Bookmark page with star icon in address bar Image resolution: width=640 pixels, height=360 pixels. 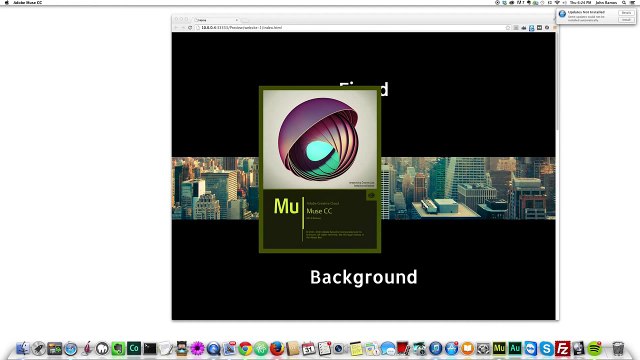(x=508, y=28)
